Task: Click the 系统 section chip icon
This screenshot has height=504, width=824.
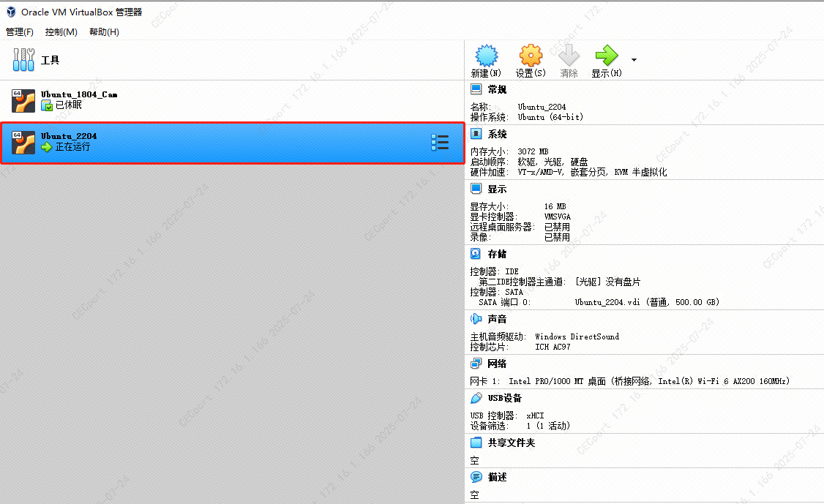Action: [x=476, y=133]
